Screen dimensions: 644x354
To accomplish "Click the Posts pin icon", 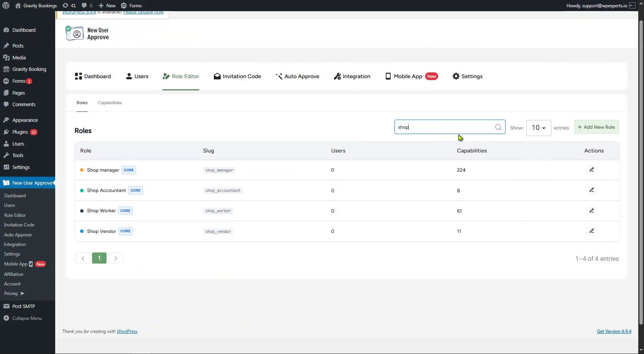I will 6,46.
